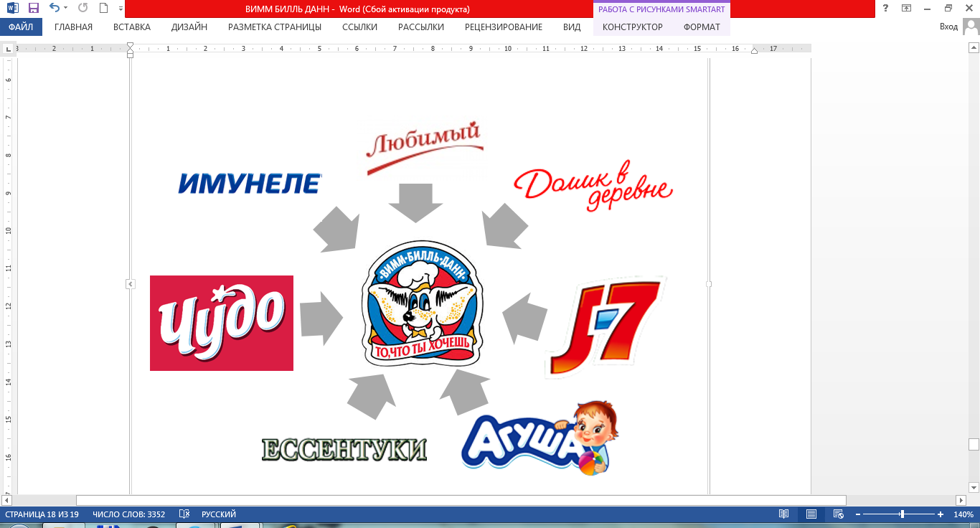
Task: Zoom in with the plus button
Action: pyautogui.click(x=941, y=514)
